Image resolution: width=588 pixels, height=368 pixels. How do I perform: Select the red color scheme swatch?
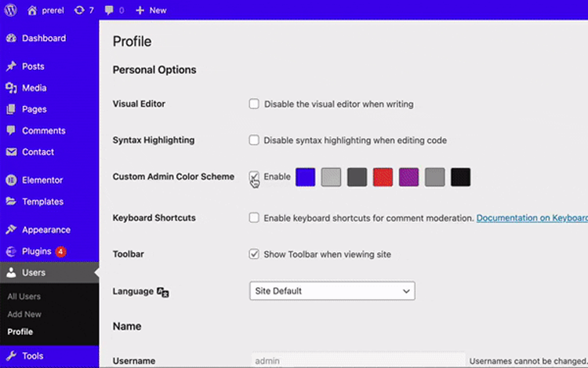coord(383,177)
